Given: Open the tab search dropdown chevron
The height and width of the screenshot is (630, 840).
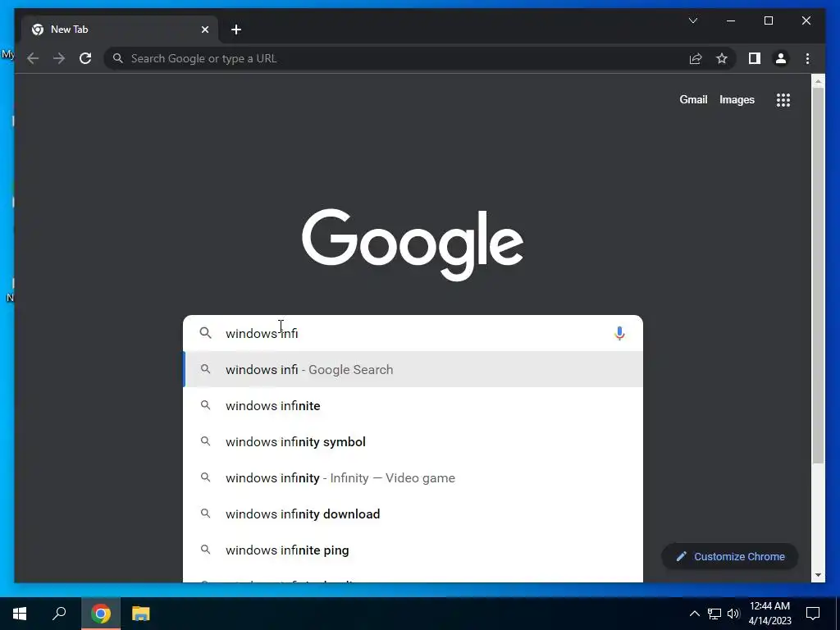Looking at the screenshot, I should pos(692,21).
